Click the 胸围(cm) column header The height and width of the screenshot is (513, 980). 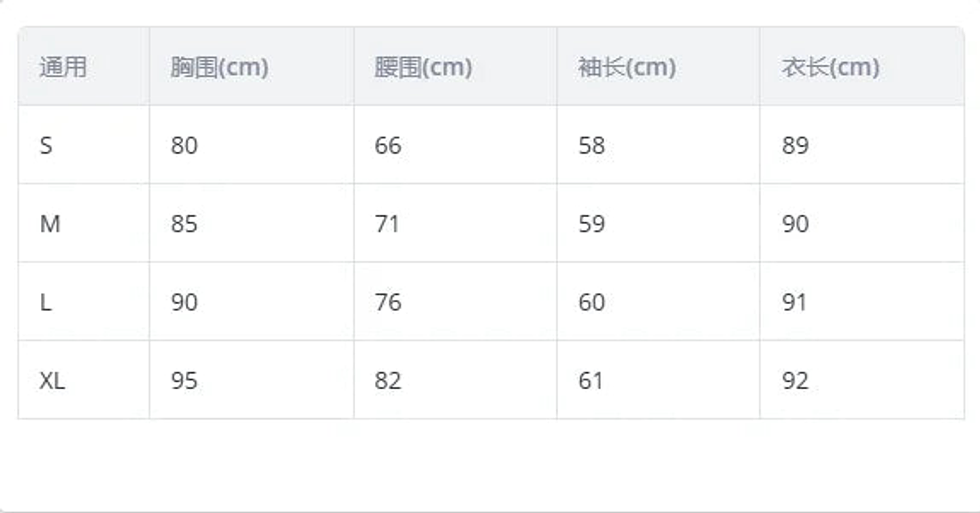point(219,67)
